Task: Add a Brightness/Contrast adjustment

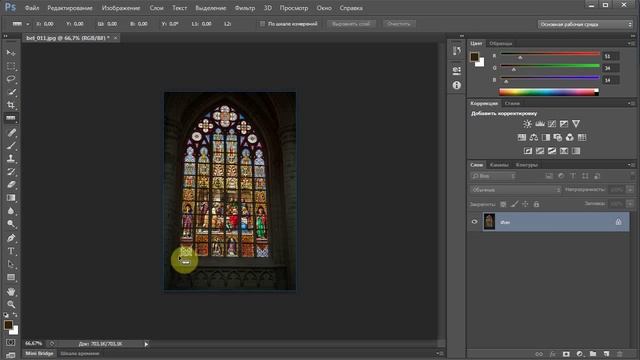Action: click(x=527, y=124)
